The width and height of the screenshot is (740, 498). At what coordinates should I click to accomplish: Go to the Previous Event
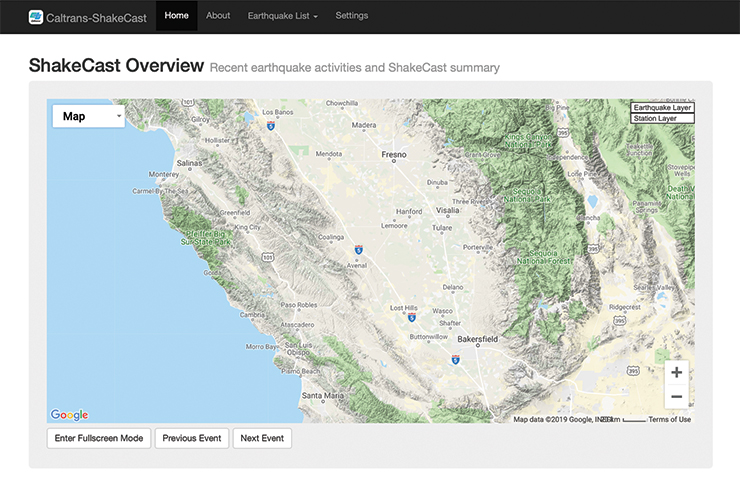tap(192, 438)
